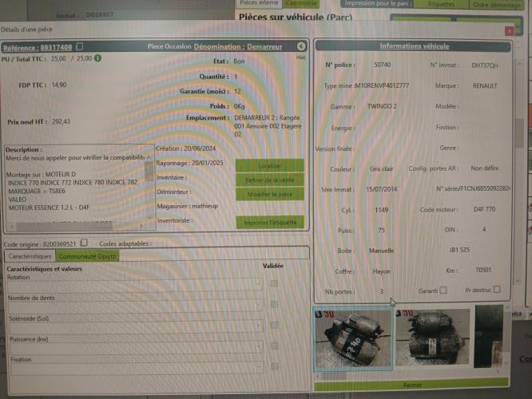
Task: Click the Localiser button
Action: [x=269, y=165]
